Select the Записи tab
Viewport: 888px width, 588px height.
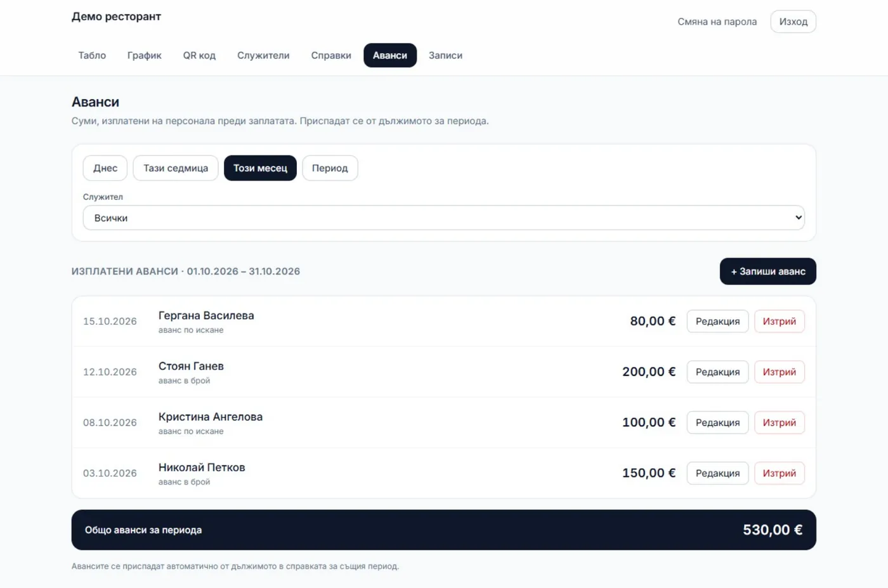tap(445, 55)
